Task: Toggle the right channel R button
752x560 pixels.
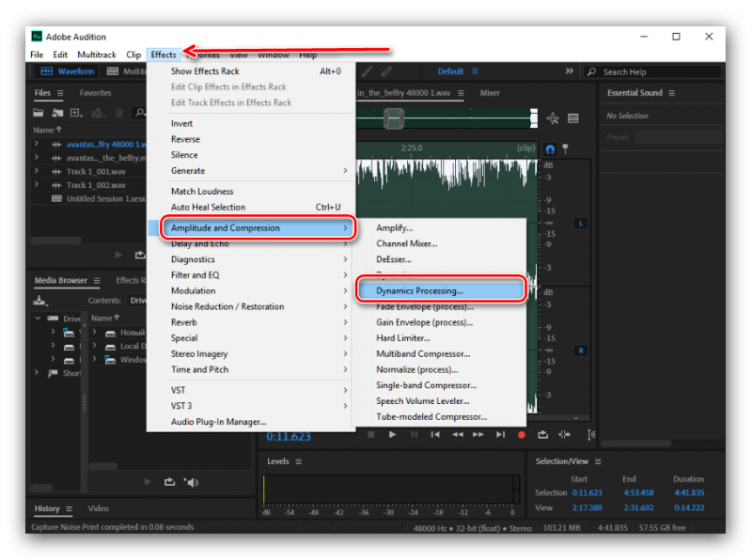Action: point(580,350)
